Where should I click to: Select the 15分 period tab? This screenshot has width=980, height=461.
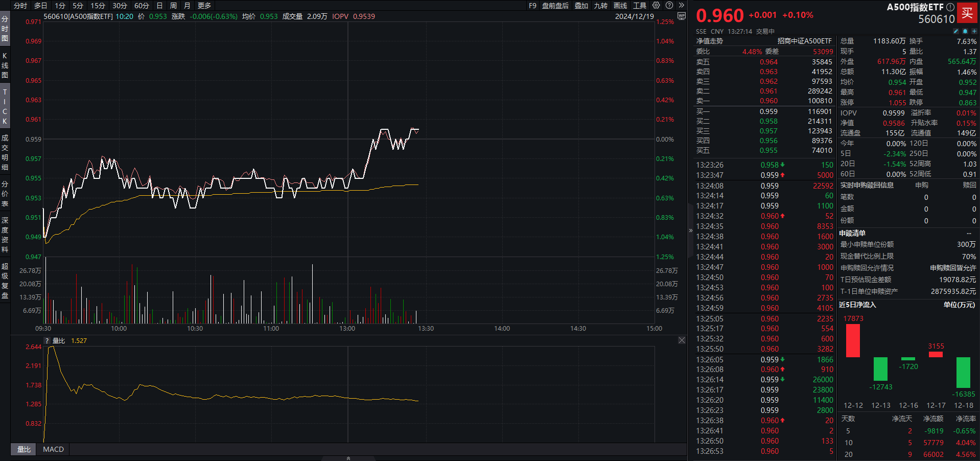click(x=98, y=6)
